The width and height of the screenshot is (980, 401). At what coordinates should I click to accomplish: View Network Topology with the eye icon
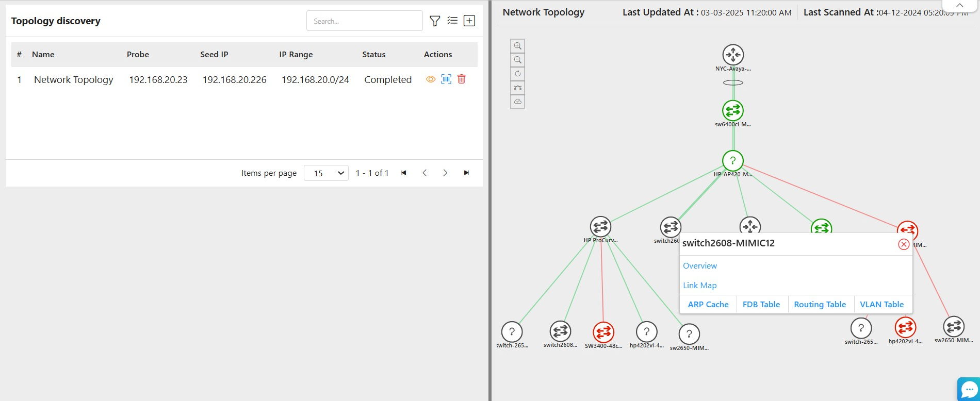[431, 79]
